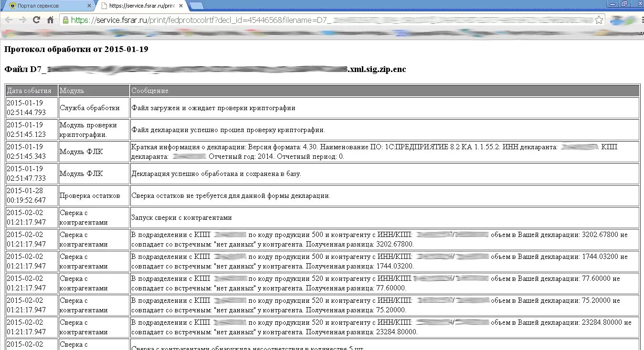Click the Модуль column header
644x350 pixels.
(94, 91)
